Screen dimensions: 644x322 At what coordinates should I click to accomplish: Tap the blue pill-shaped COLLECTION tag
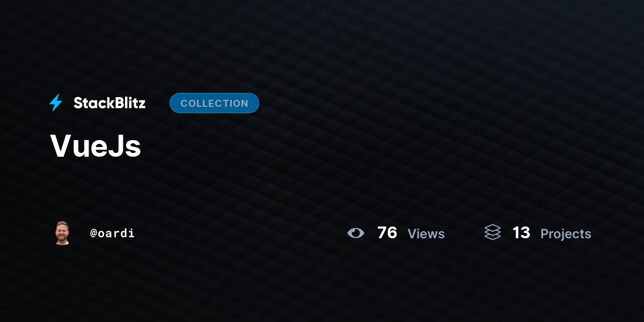click(x=214, y=103)
